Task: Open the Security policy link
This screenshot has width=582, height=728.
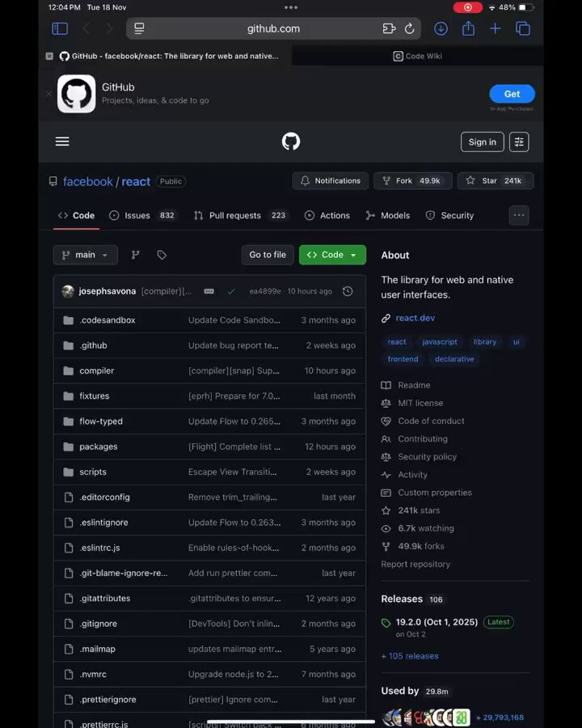Action: tap(427, 457)
